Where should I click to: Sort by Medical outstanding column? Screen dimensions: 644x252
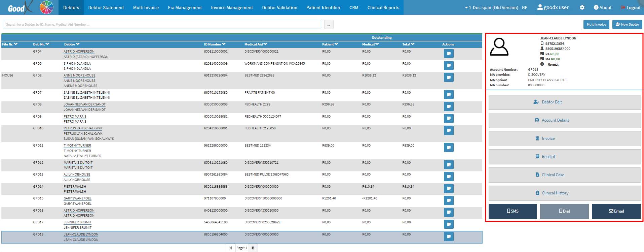tap(370, 44)
